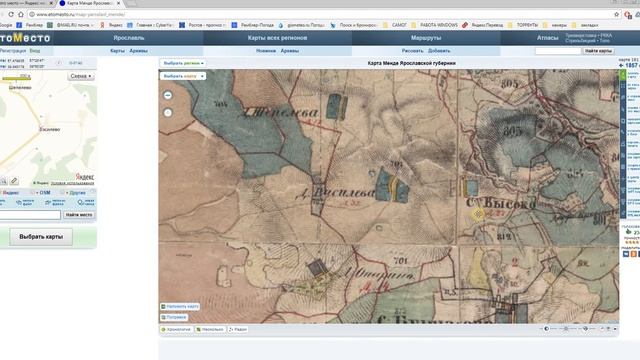Click the yellow marker at с. Высоко
Image resolution: width=640 pixels, height=360 pixels.
tap(478, 214)
